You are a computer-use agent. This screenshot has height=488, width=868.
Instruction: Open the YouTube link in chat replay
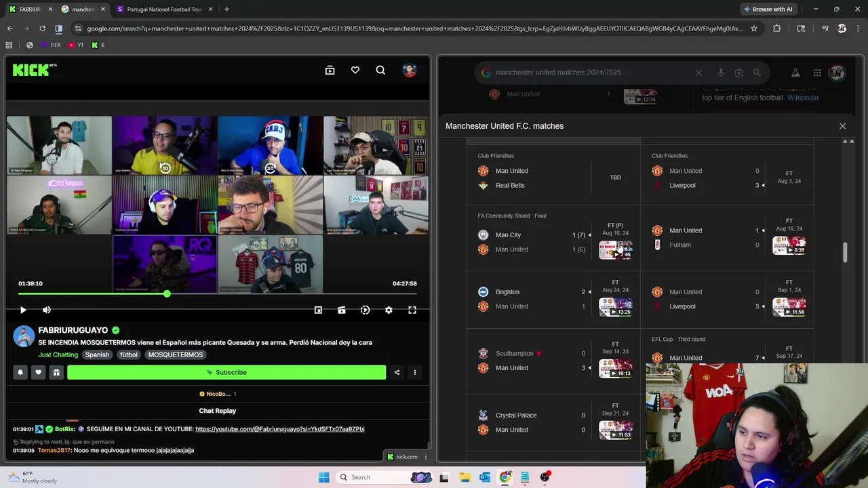(x=280, y=429)
